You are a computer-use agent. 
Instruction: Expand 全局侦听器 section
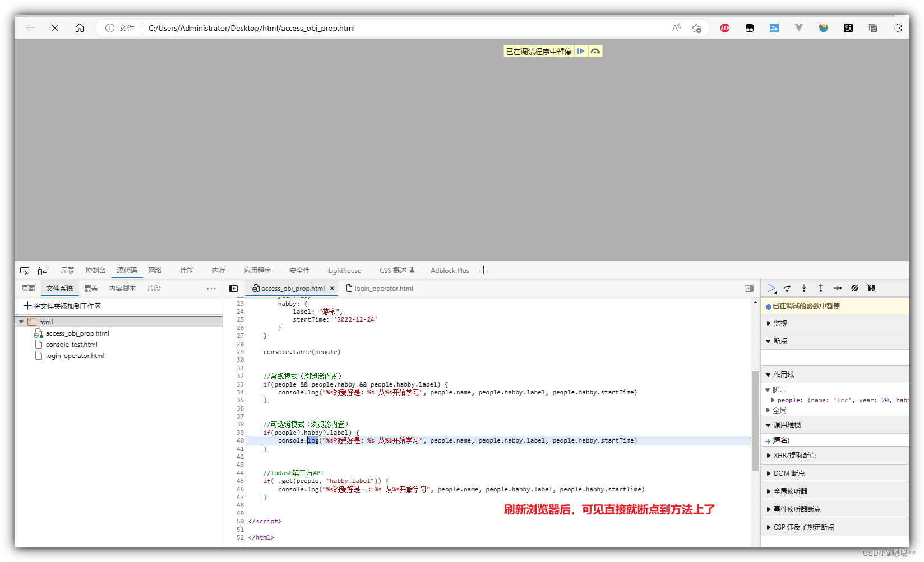[835, 491]
